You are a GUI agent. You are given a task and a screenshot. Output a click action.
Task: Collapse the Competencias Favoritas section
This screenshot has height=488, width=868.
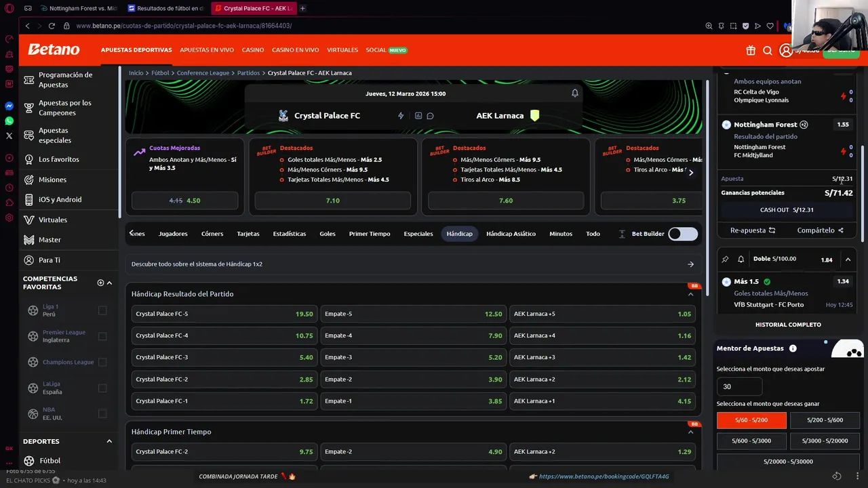click(109, 283)
